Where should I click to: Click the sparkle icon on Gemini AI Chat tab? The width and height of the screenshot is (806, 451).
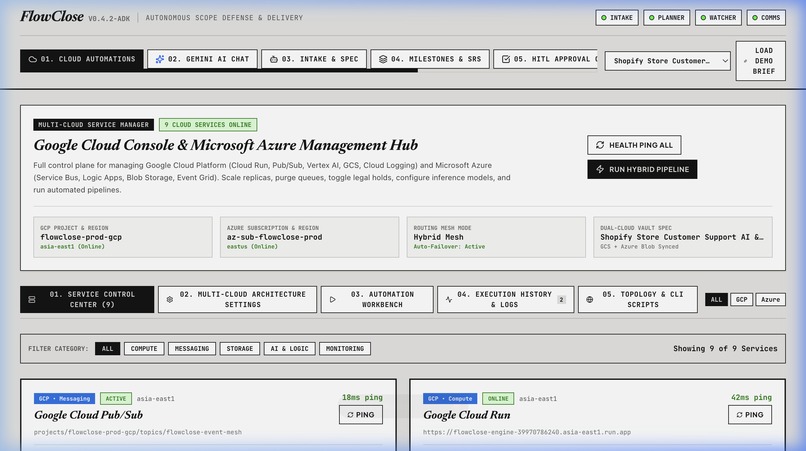pos(159,59)
